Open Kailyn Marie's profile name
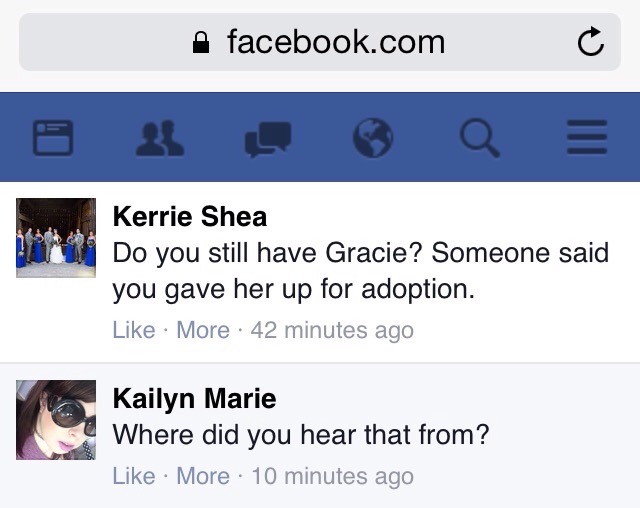This screenshot has height=508, width=640. click(195, 399)
